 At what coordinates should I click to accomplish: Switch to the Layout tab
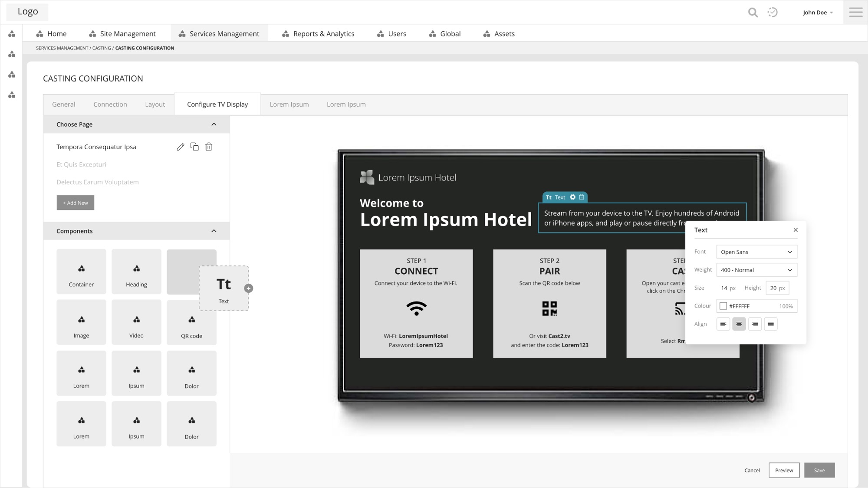(155, 105)
